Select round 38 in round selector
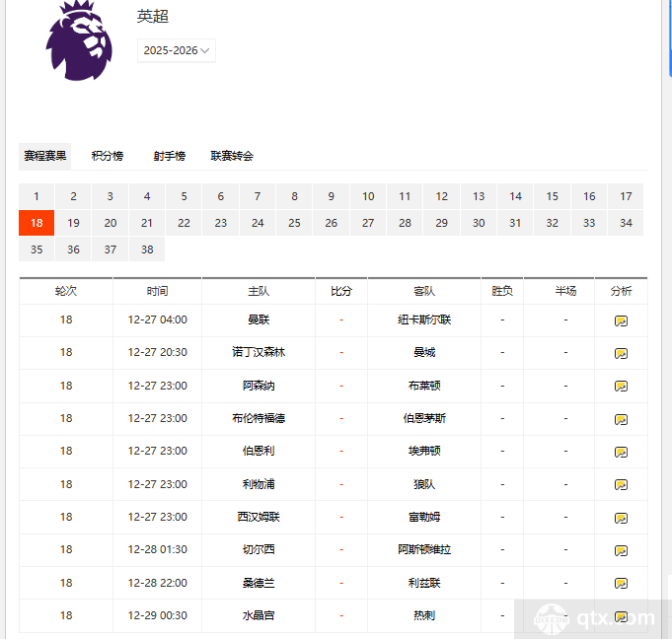Screen dimensions: 672x639 147,249
